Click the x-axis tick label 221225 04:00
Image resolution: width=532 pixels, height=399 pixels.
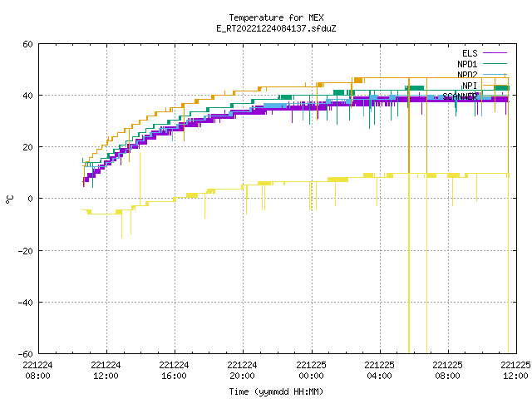(379, 371)
